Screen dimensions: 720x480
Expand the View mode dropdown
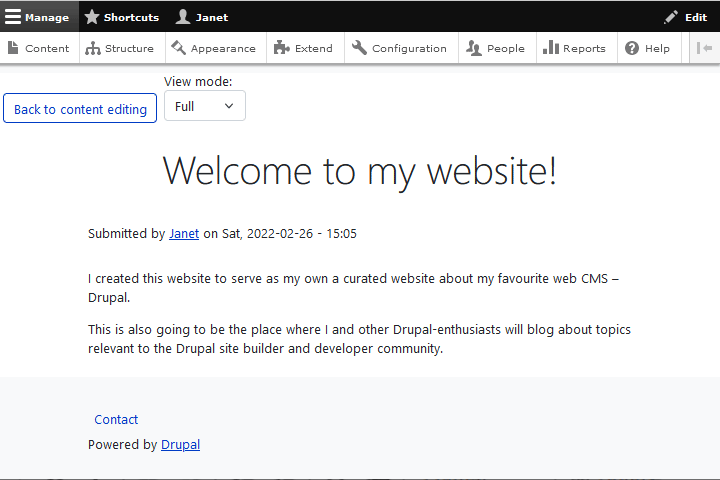click(205, 106)
